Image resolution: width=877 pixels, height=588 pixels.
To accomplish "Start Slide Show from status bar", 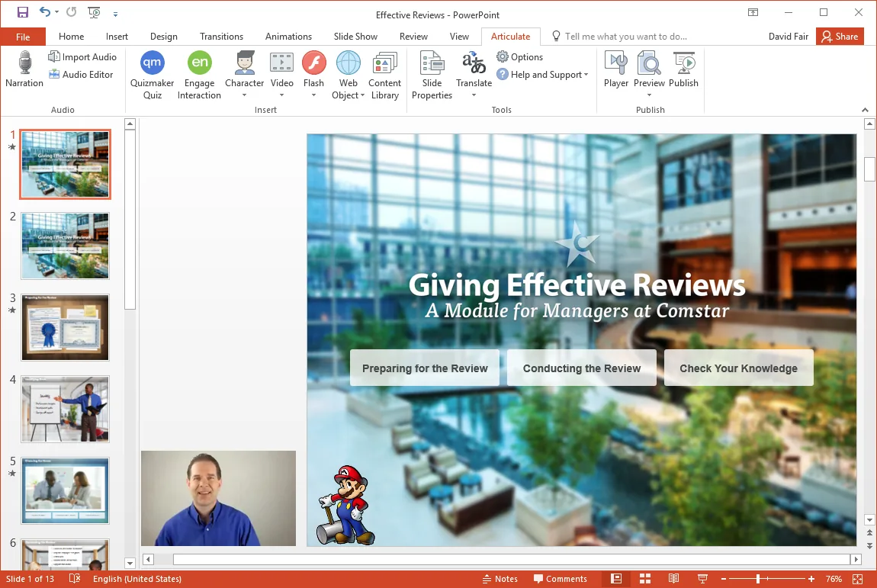I will 702,579.
